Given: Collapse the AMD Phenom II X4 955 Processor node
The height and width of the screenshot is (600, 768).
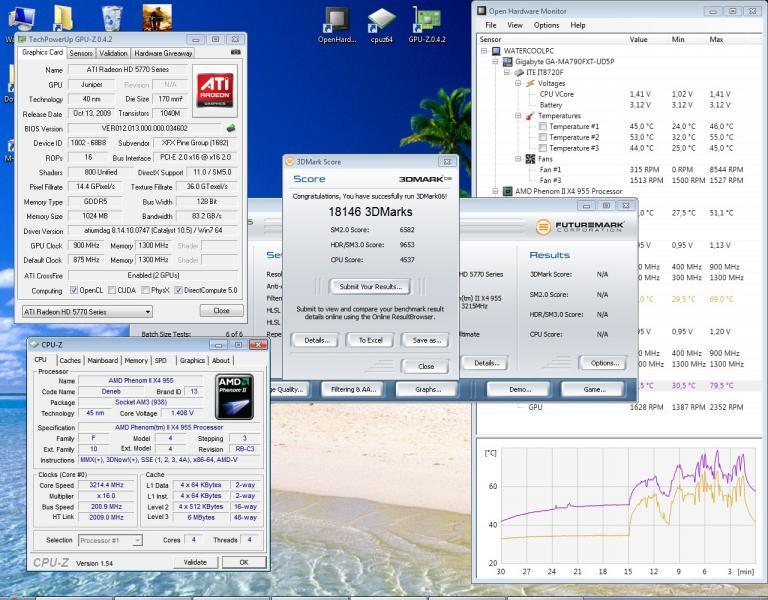Looking at the screenshot, I should [x=496, y=191].
